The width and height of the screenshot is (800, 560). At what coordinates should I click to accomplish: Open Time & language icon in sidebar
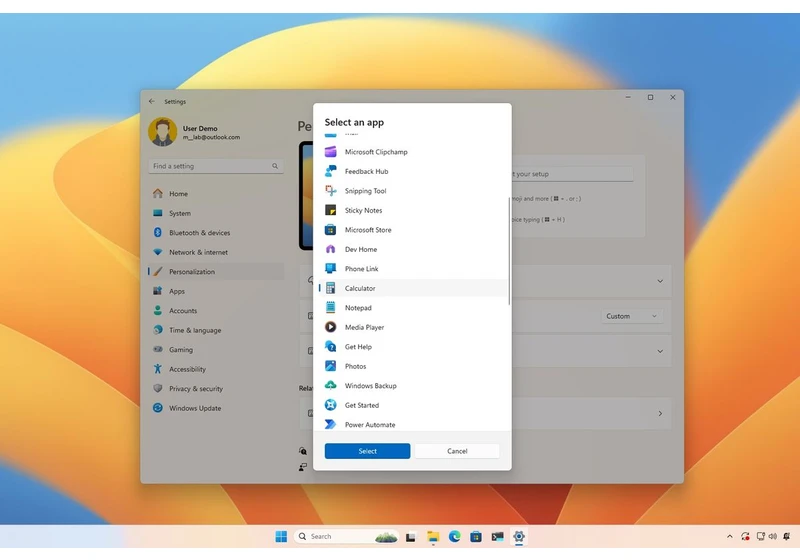pyautogui.click(x=158, y=330)
